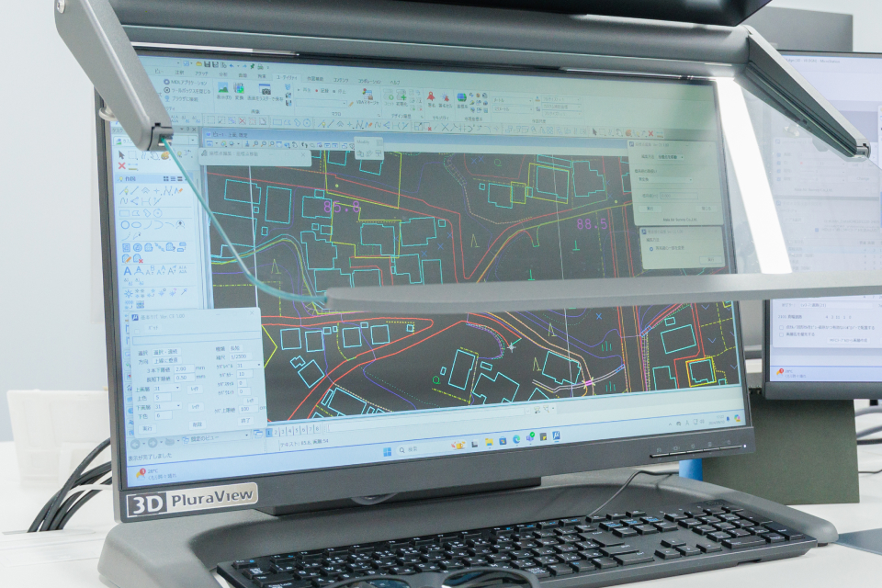Click the pencil edit icon beside macro dropdown
This screenshot has width=882, height=588.
click(x=352, y=104)
